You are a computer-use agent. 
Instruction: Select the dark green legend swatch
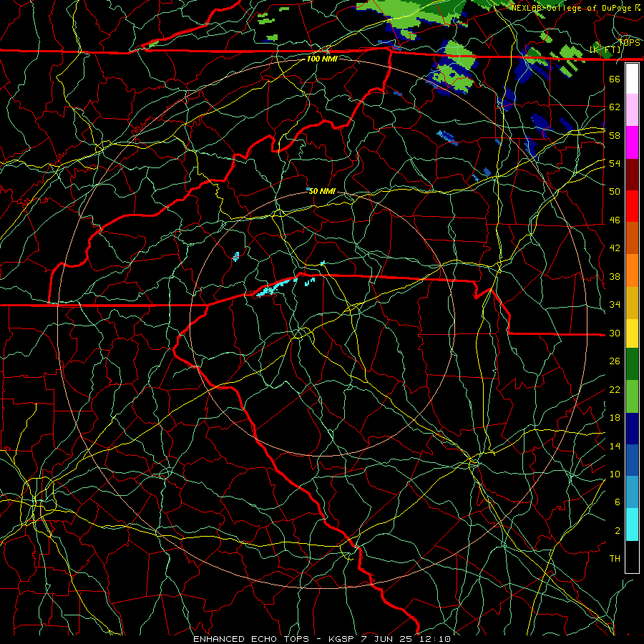click(x=632, y=364)
